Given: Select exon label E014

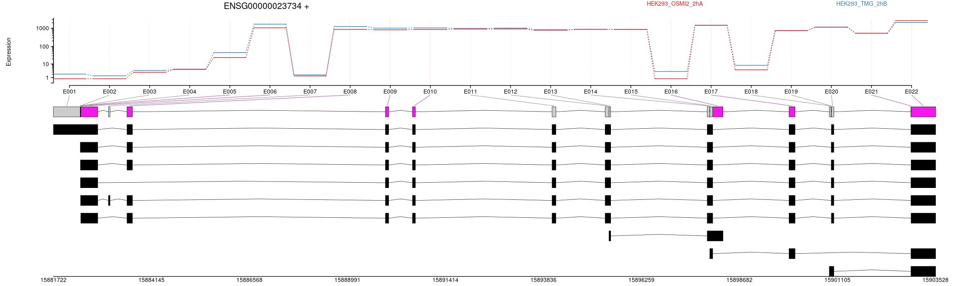Looking at the screenshot, I should [590, 92].
